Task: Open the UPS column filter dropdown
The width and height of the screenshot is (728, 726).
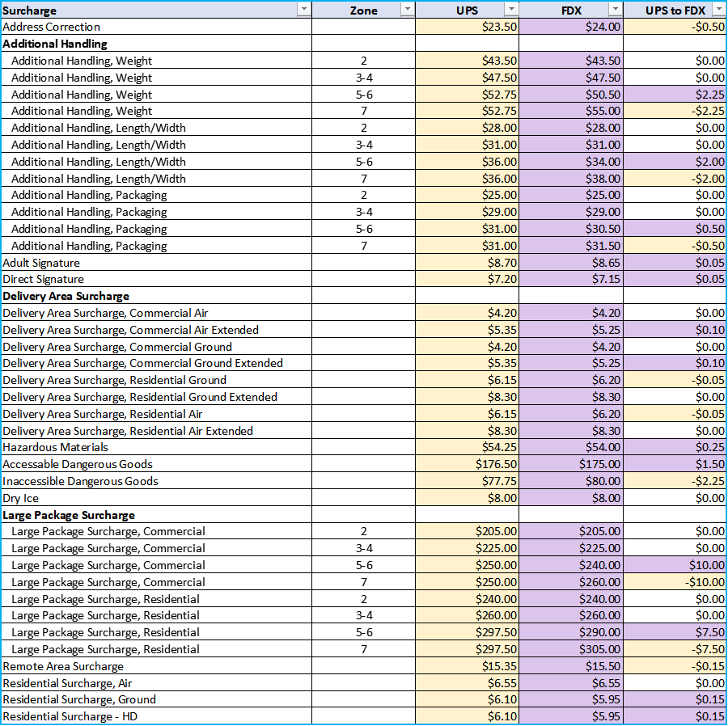Action: 511,9
